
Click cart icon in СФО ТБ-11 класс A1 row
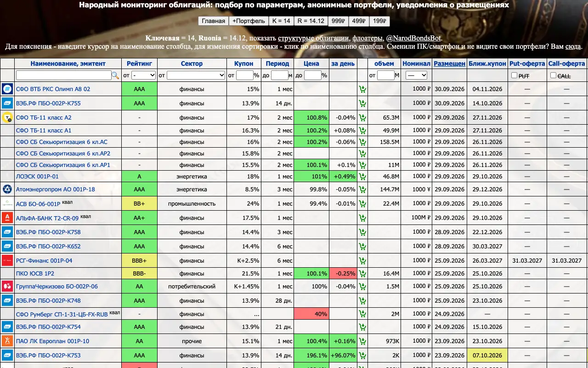362,131
